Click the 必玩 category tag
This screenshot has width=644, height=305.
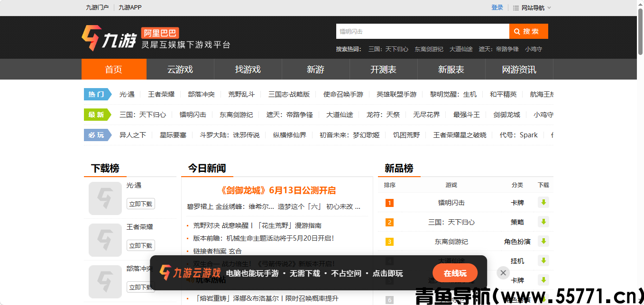[98, 135]
